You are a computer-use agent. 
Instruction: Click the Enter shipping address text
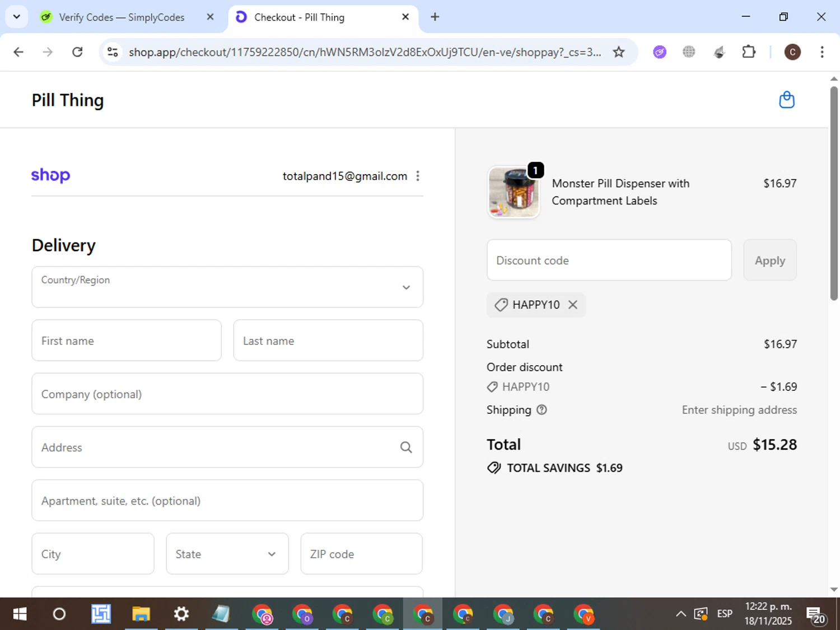coord(739,410)
